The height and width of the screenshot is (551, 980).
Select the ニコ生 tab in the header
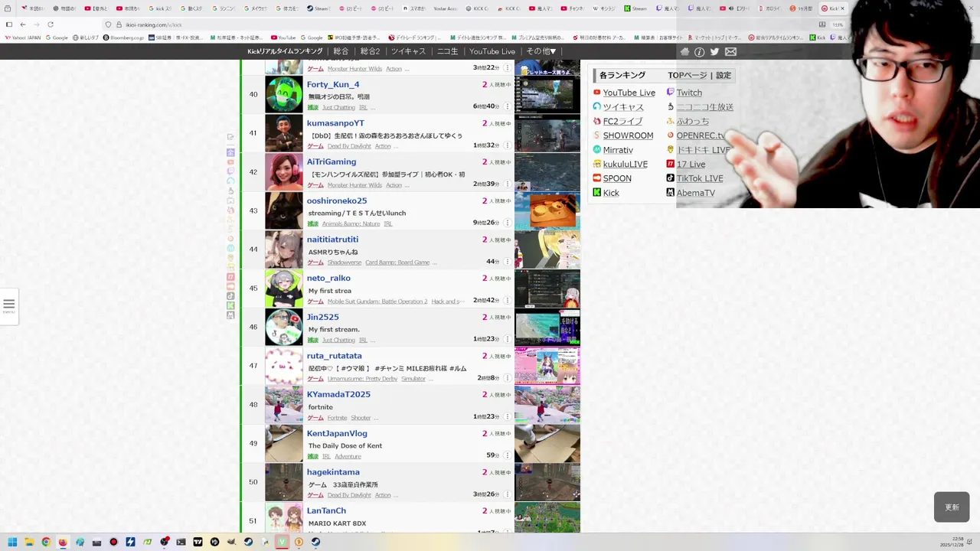pos(447,51)
